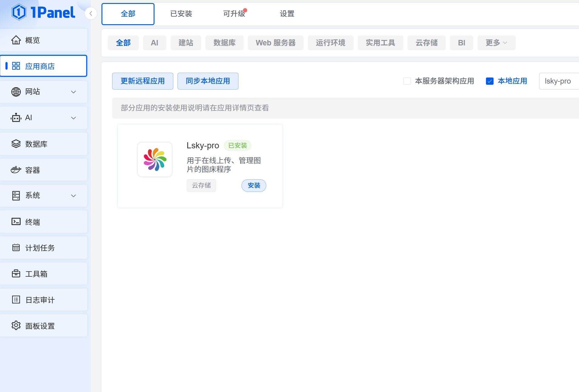Click the 更新远程应用 button
The width and height of the screenshot is (579, 392).
142,81
